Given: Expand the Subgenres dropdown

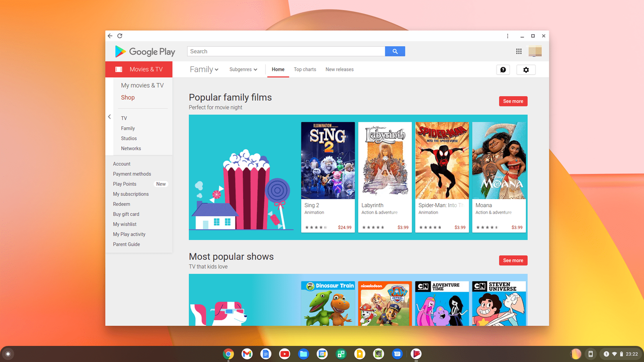Looking at the screenshot, I should (x=244, y=69).
